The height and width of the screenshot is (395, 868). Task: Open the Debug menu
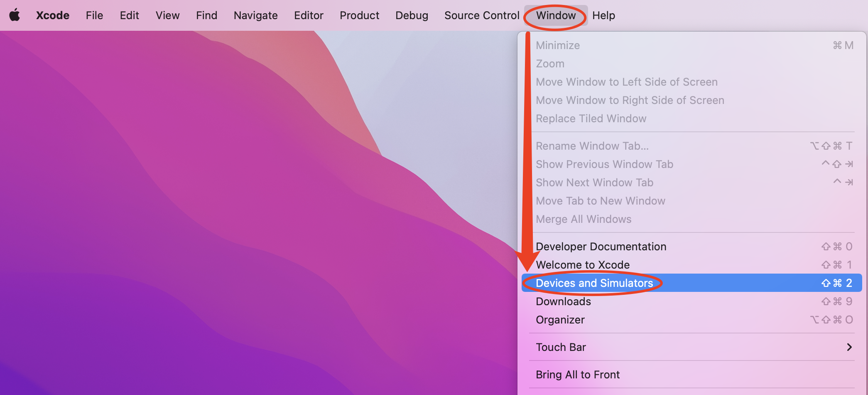[412, 15]
